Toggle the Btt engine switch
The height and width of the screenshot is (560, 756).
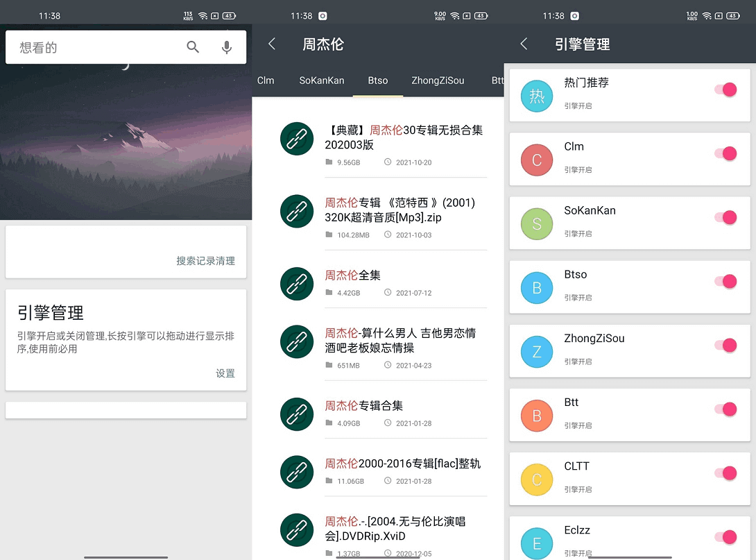pos(725,409)
